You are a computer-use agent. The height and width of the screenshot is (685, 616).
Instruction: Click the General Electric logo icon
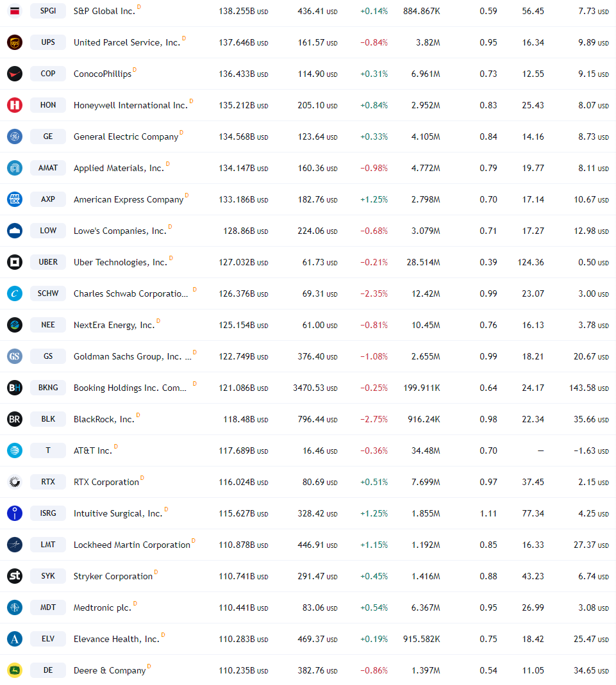[15, 136]
